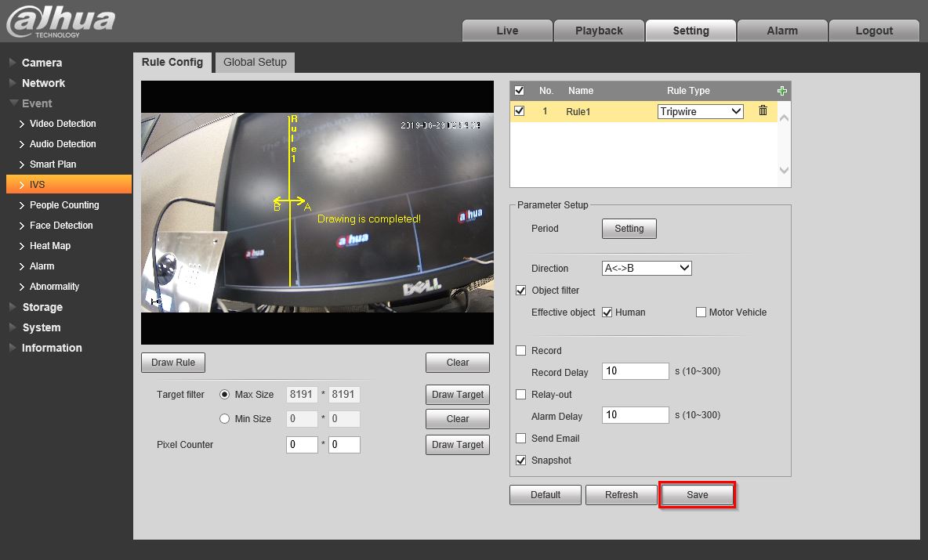928x560 pixels.
Task: Click the rule list scrollbar down arrow
Action: click(784, 170)
